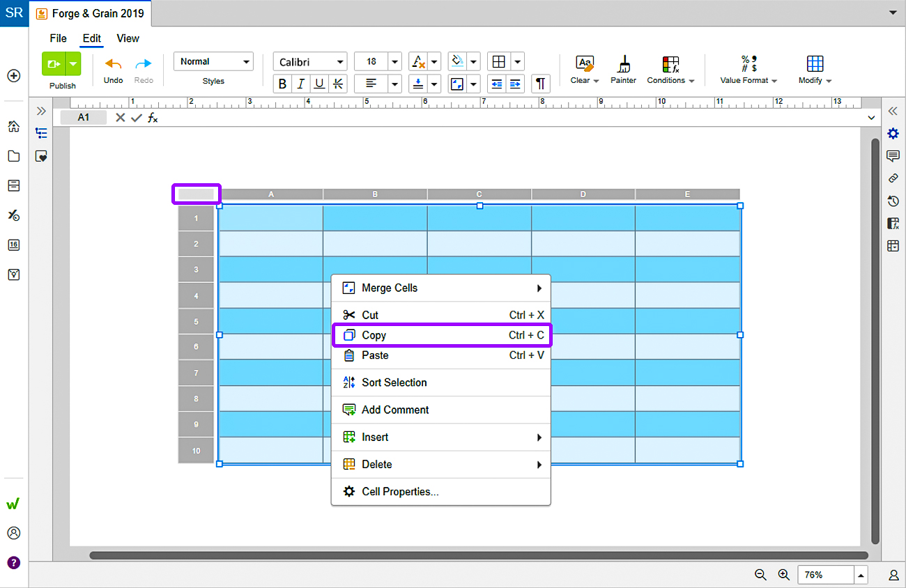Select the Format Painter tool

point(622,69)
